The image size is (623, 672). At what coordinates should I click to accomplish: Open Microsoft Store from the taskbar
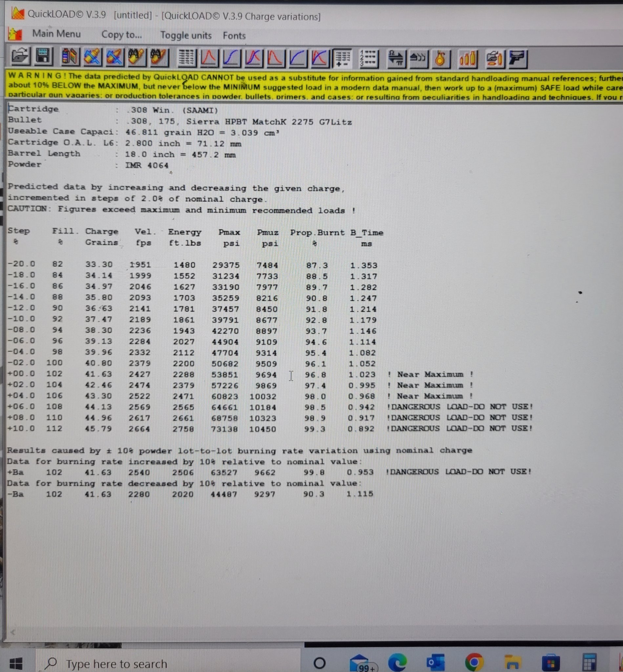click(551, 663)
